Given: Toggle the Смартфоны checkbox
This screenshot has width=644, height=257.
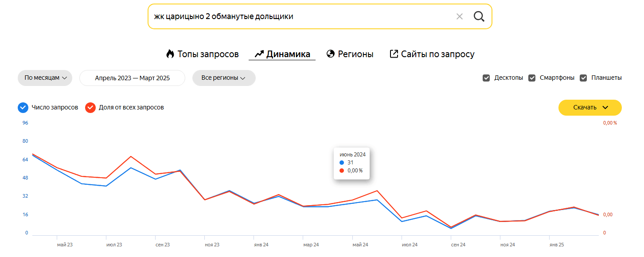Looking at the screenshot, I should coord(532,78).
